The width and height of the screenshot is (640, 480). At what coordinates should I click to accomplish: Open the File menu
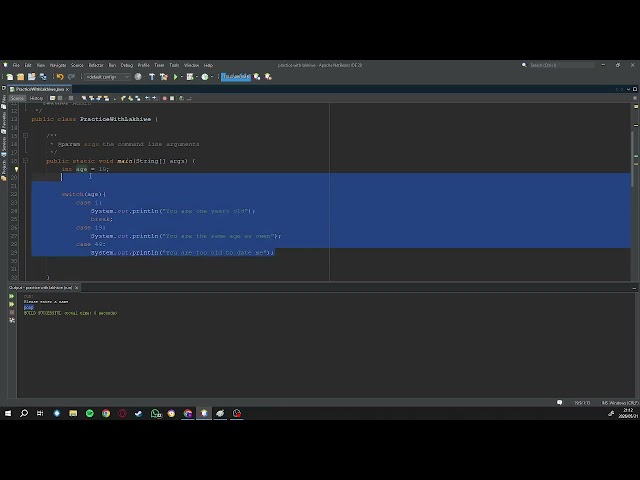point(16,65)
